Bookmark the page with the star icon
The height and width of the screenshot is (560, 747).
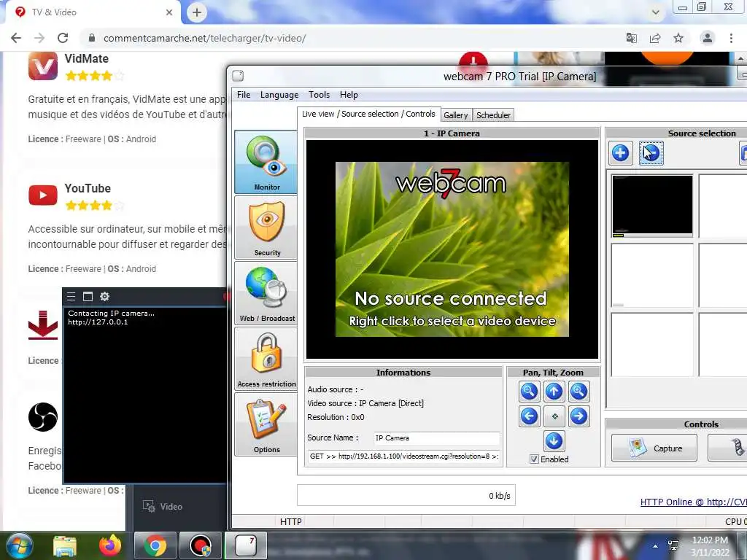pyautogui.click(x=678, y=38)
